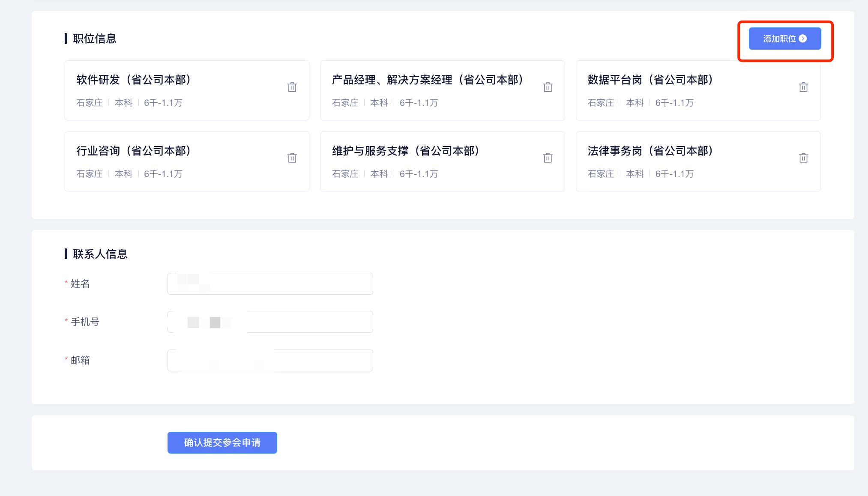The width and height of the screenshot is (868, 496).
Task: Focus the 手机号 input field
Action: (x=270, y=322)
